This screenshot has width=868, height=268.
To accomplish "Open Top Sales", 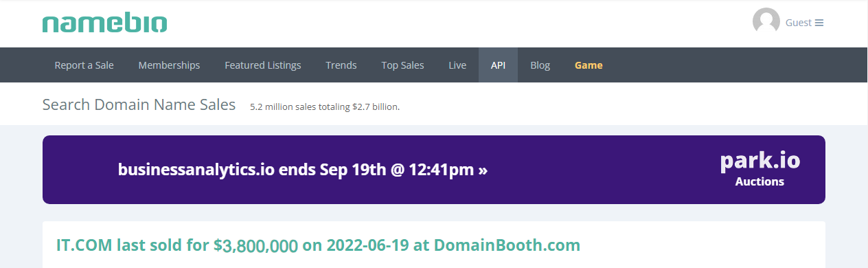I will [x=402, y=65].
